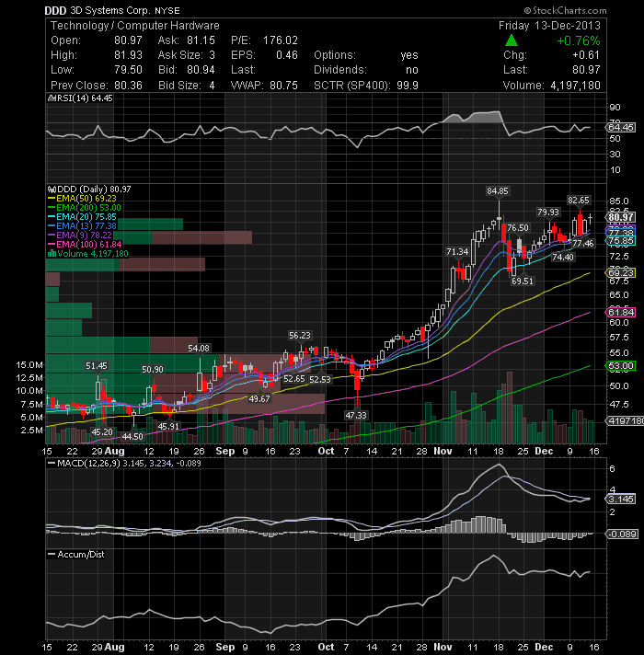Click the SCTR (SP400) value 99.9
Screen dimensions: 644x655
click(x=408, y=86)
